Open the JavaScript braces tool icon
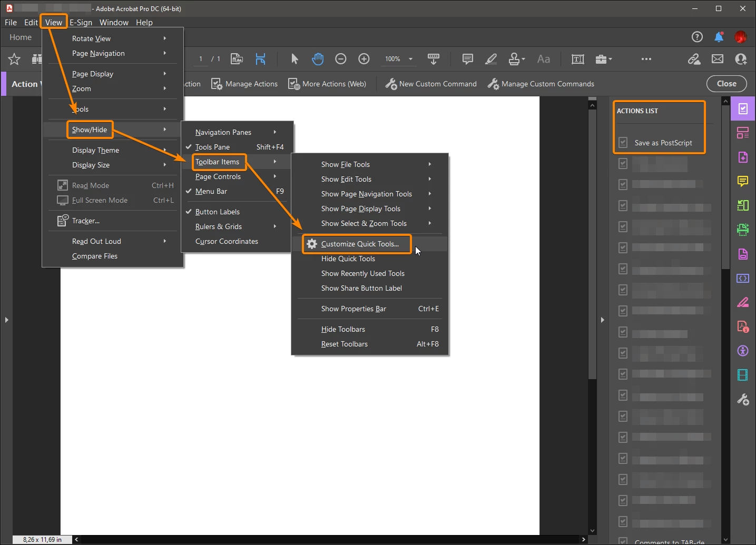Viewport: 756px width, 545px height. (743, 278)
